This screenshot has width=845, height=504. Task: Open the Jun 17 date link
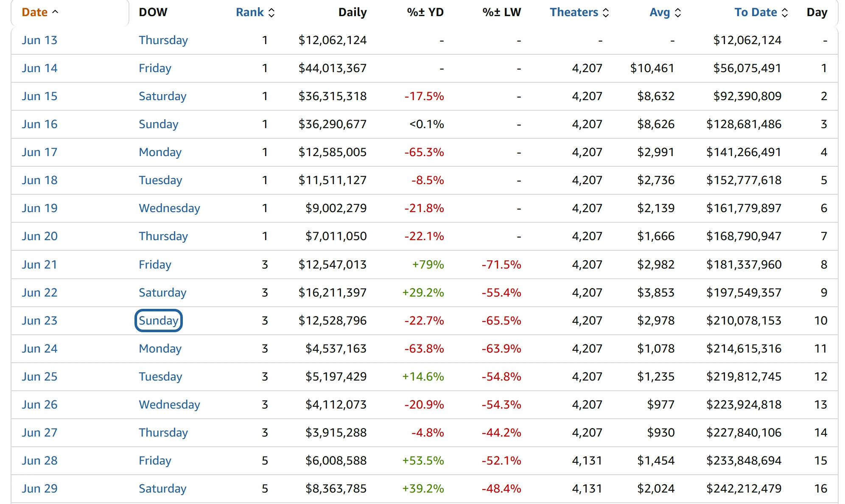click(x=39, y=152)
